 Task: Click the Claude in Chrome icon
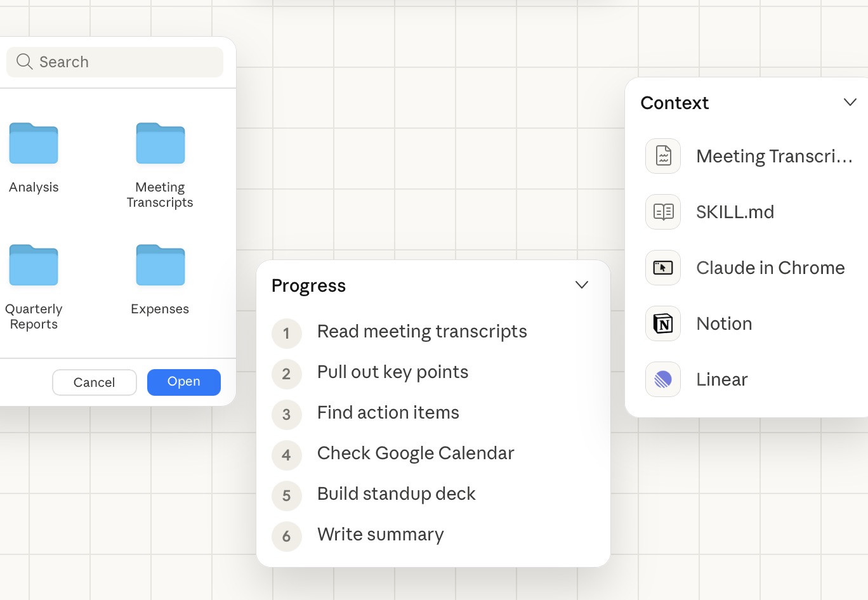[x=663, y=268]
